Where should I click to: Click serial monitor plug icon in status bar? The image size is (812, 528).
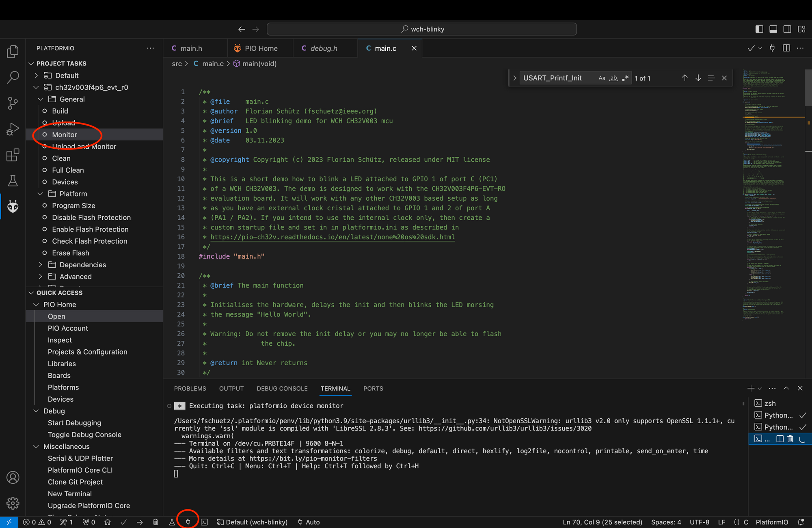(x=188, y=522)
